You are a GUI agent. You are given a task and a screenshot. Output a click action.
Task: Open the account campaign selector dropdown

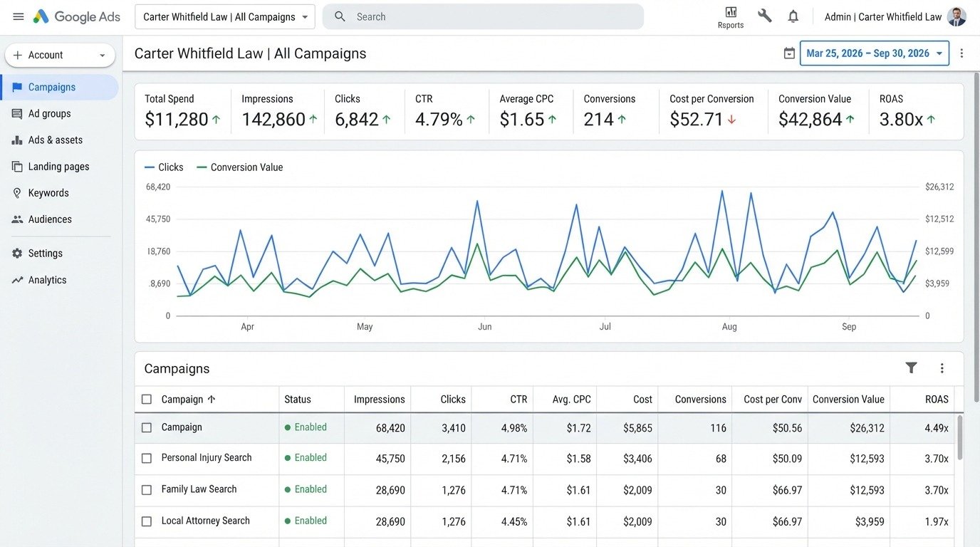(x=225, y=16)
